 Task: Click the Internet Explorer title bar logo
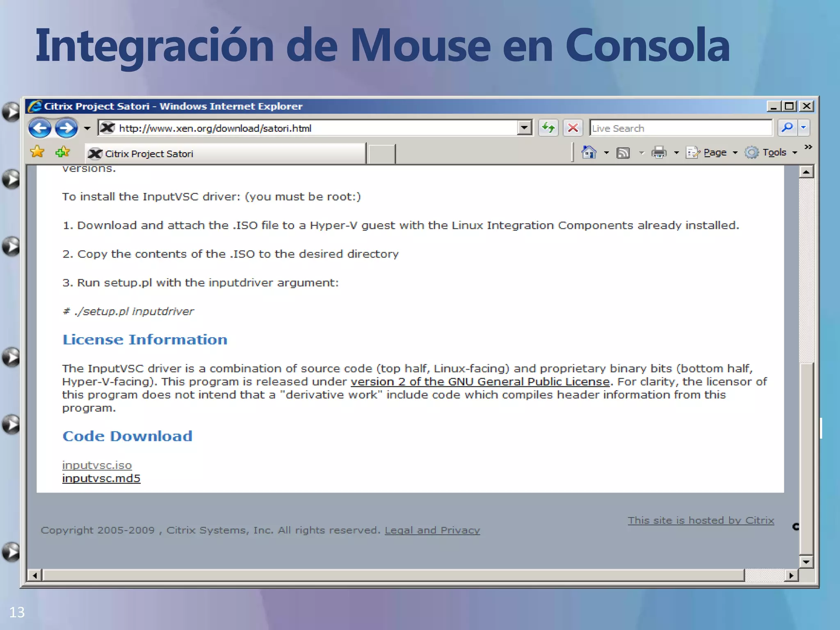35,106
